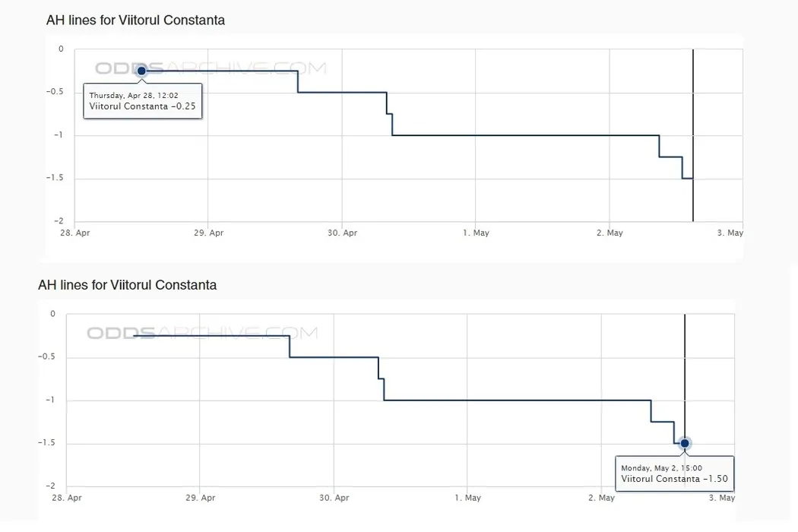Click the '1. May' x-axis label in the top chart
Screen dimensions: 798x532
point(476,233)
